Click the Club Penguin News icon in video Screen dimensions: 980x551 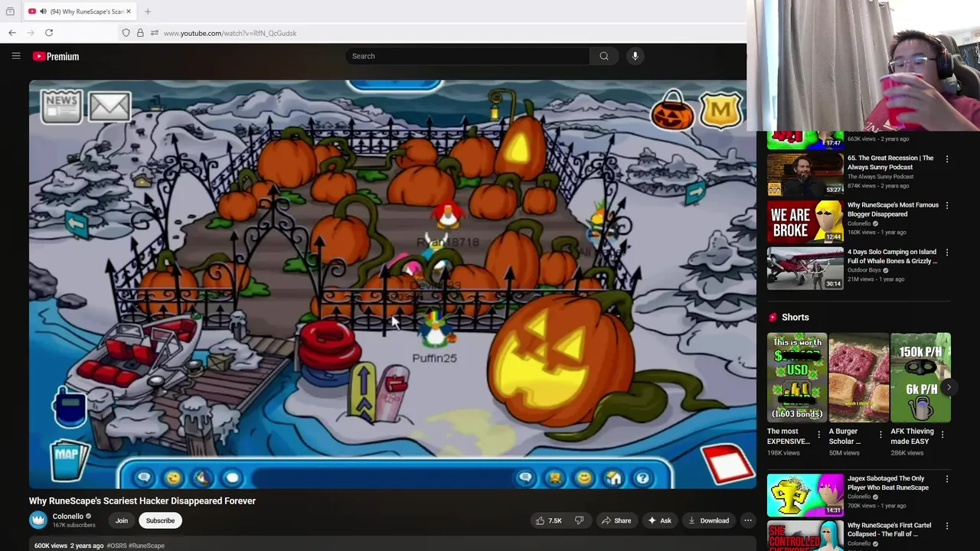[61, 107]
